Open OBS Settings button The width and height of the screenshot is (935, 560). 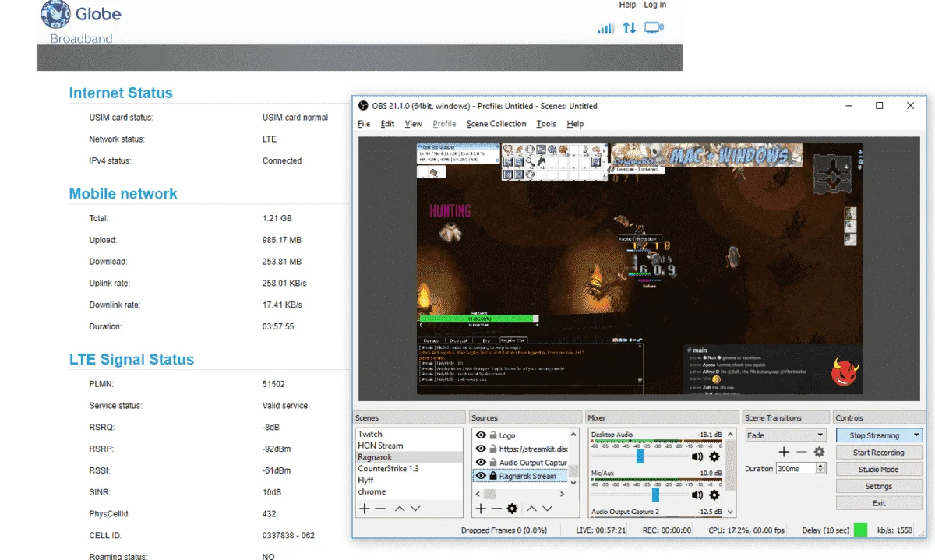click(x=879, y=486)
